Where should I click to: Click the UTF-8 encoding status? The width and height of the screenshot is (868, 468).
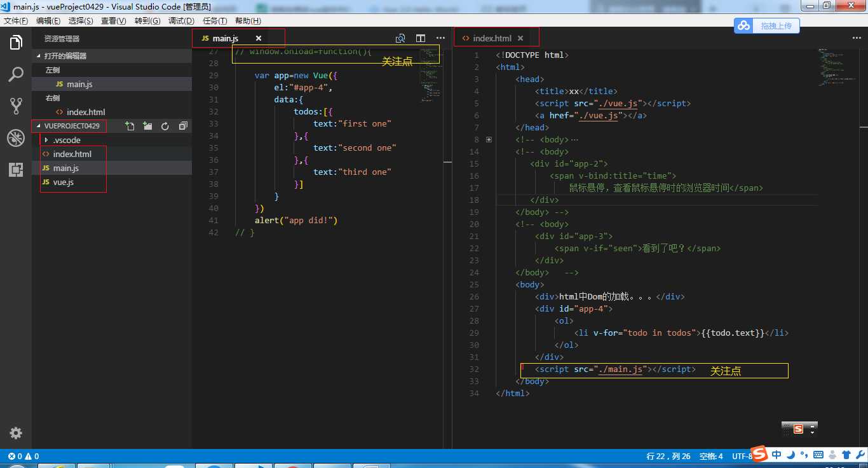742,456
